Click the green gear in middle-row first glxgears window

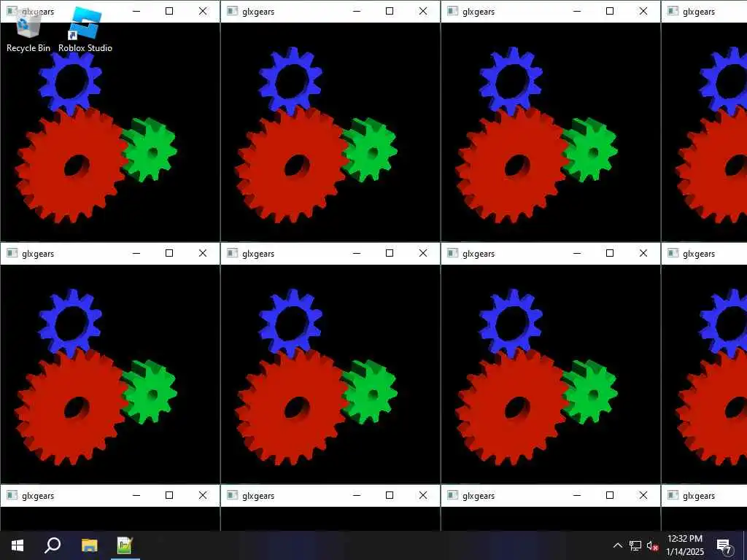pyautogui.click(x=150, y=392)
